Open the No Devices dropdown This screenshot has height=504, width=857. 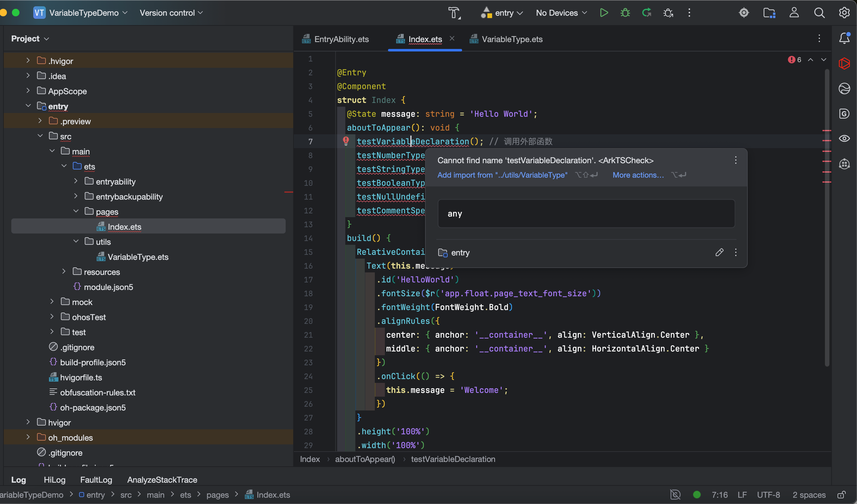pyautogui.click(x=561, y=13)
